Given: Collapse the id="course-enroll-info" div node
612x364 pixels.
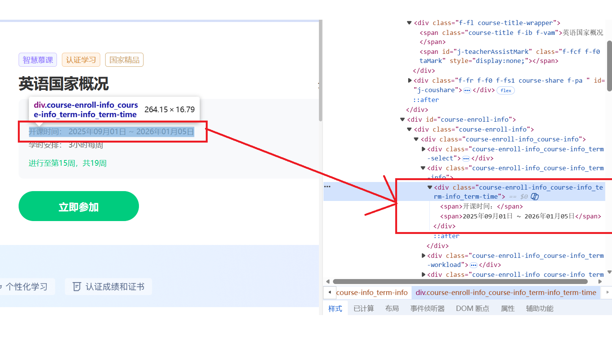Looking at the screenshot, I should pyautogui.click(x=402, y=119).
